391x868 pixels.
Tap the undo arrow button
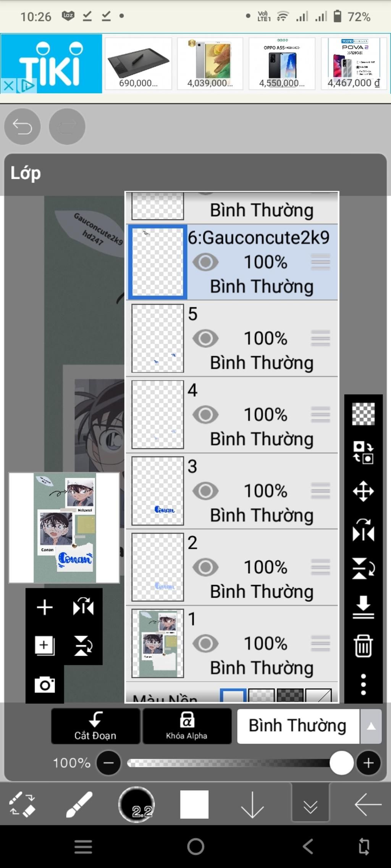(22, 127)
